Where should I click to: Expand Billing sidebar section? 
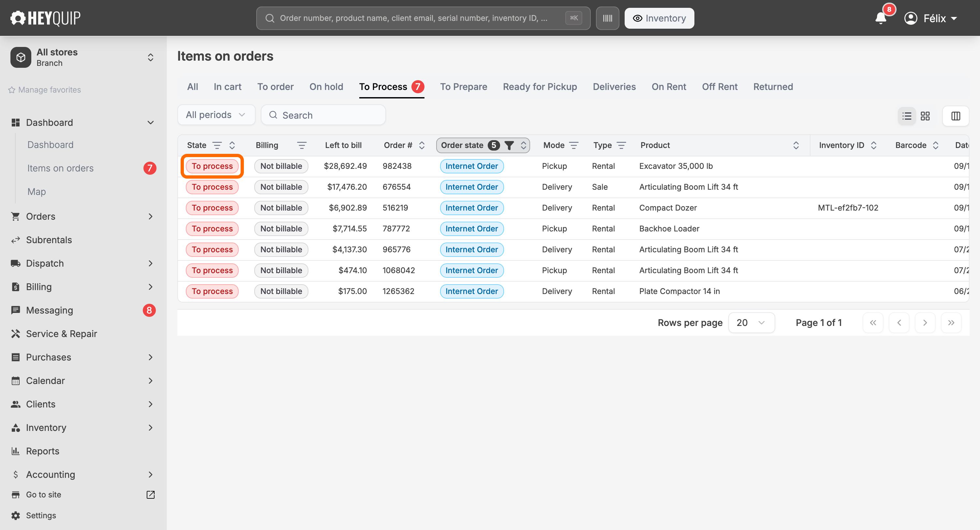coord(151,287)
